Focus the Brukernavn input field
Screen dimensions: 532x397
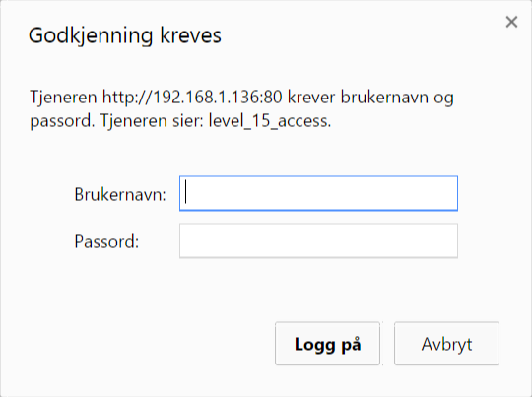coord(318,193)
